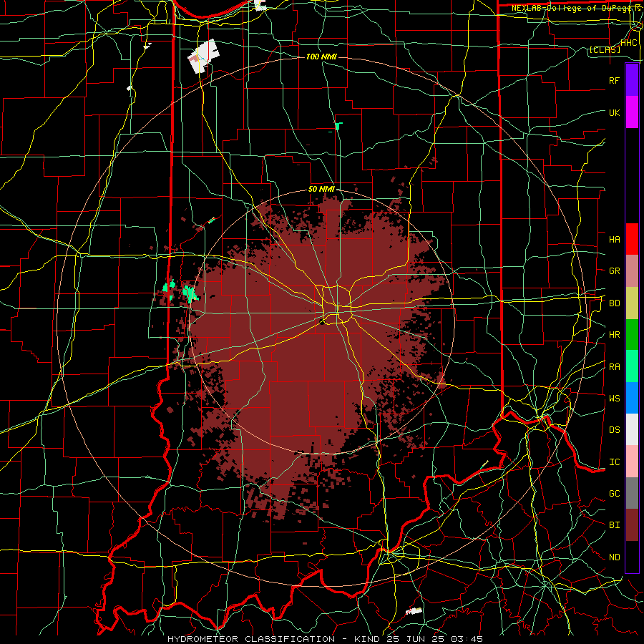Click the 25 JUN 25 03:45 timestamp
Viewport: 644px width, 644px height.
click(x=434, y=639)
